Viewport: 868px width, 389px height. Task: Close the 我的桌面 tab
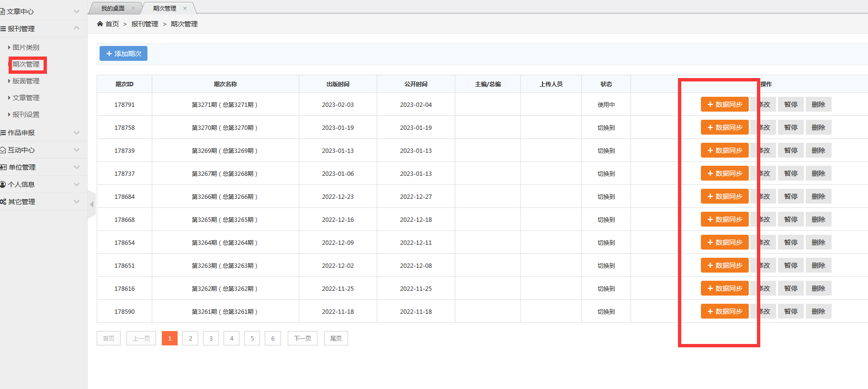click(x=133, y=8)
